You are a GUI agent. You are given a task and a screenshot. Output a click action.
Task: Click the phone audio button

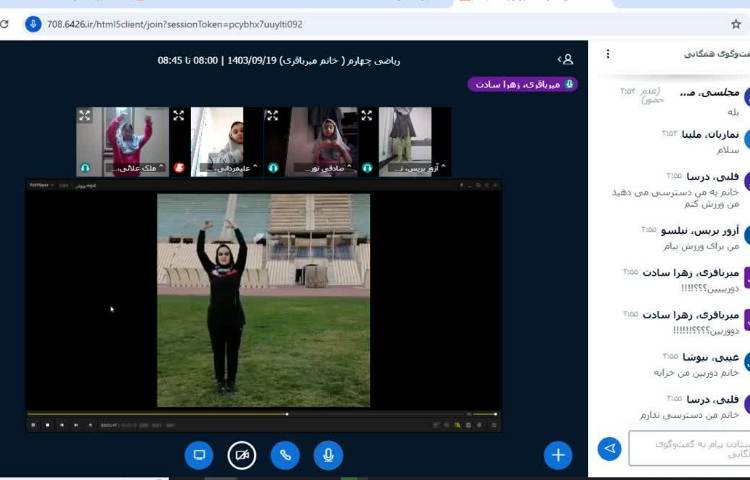point(285,455)
